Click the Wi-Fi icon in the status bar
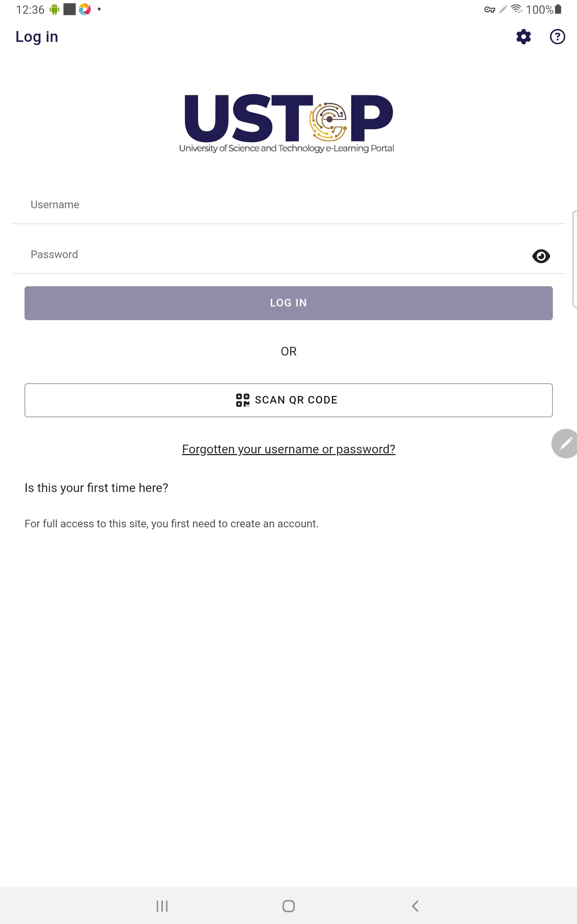 tap(517, 9)
